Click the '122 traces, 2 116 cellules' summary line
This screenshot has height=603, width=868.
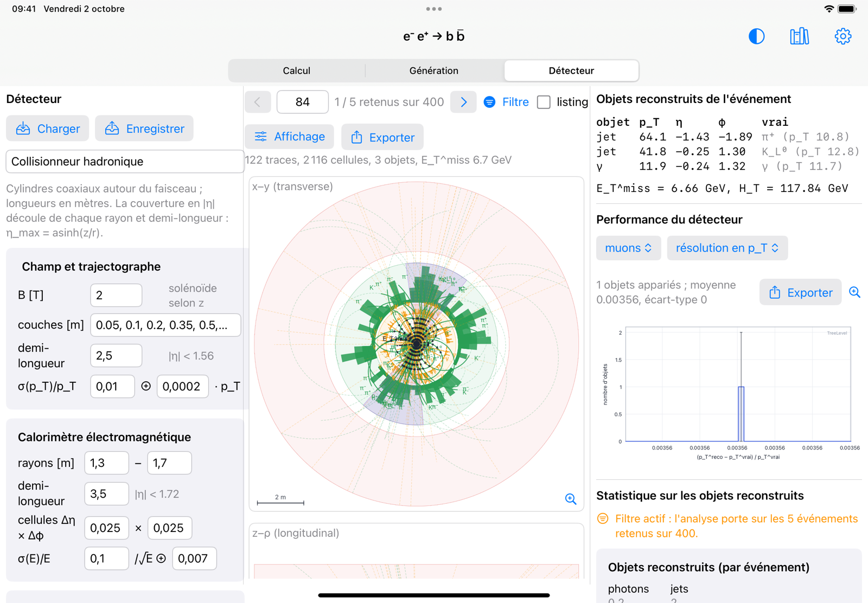[x=378, y=160]
